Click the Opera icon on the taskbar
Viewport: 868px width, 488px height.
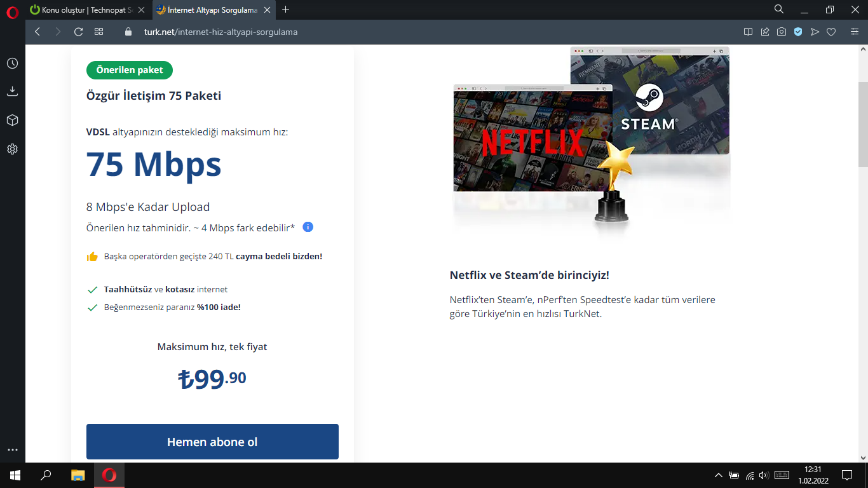(x=109, y=475)
